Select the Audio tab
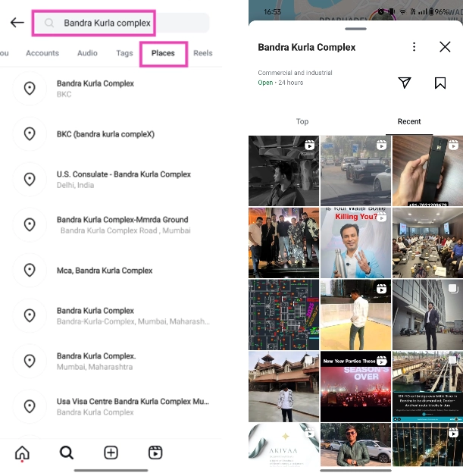The width and height of the screenshot is (463, 476). pos(87,53)
